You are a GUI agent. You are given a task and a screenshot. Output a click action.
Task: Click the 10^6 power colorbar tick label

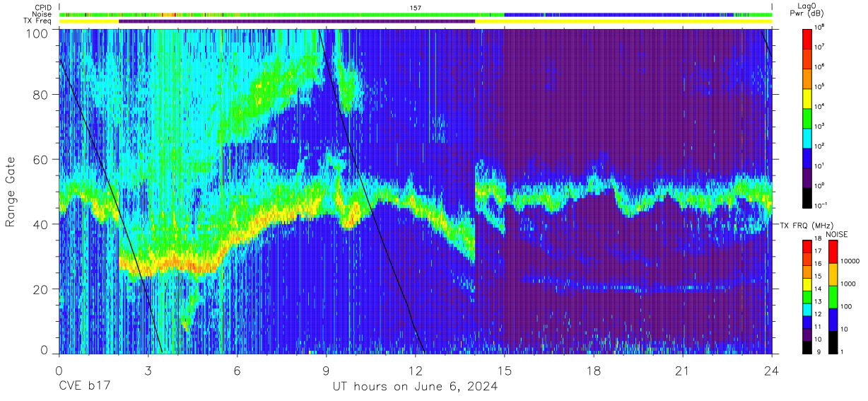point(821,67)
